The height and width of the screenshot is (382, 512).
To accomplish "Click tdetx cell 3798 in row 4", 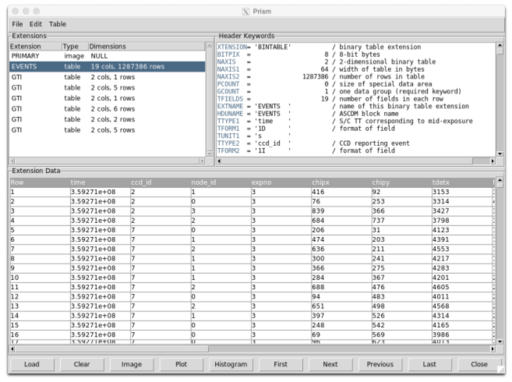I will [462, 221].
